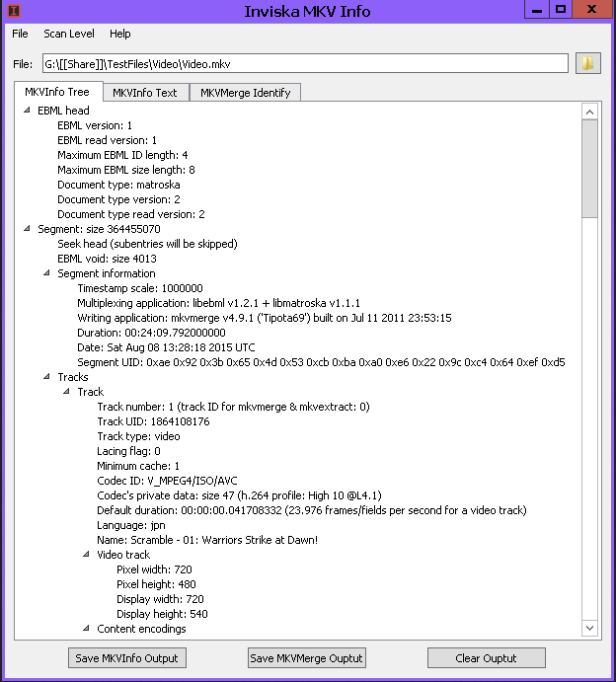Close the Inviska MKV Info window

click(x=591, y=9)
